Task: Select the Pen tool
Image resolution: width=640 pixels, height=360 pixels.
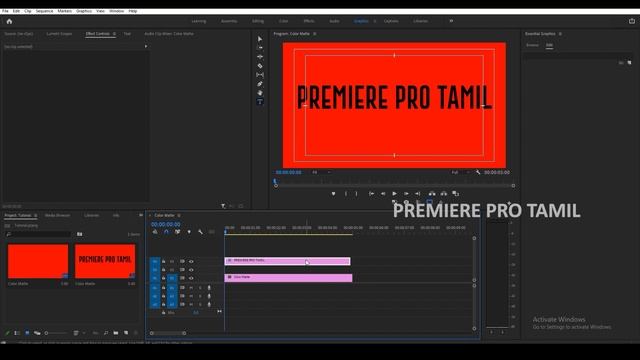Action: click(260, 84)
